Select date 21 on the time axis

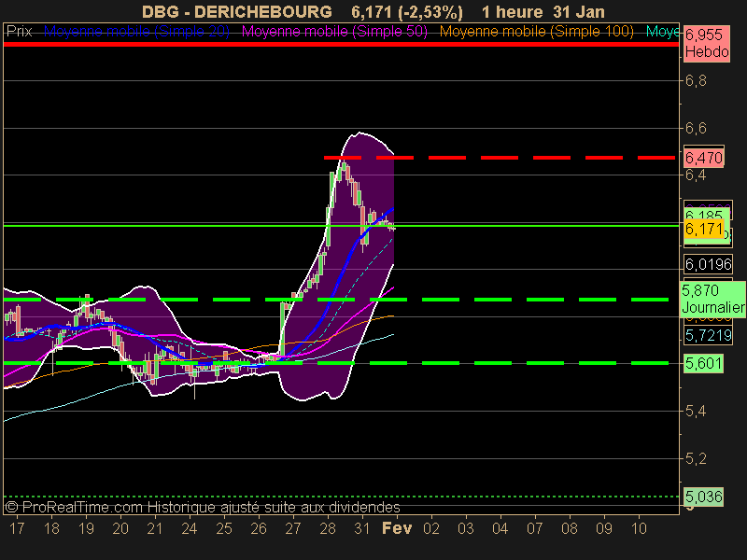[155, 528]
